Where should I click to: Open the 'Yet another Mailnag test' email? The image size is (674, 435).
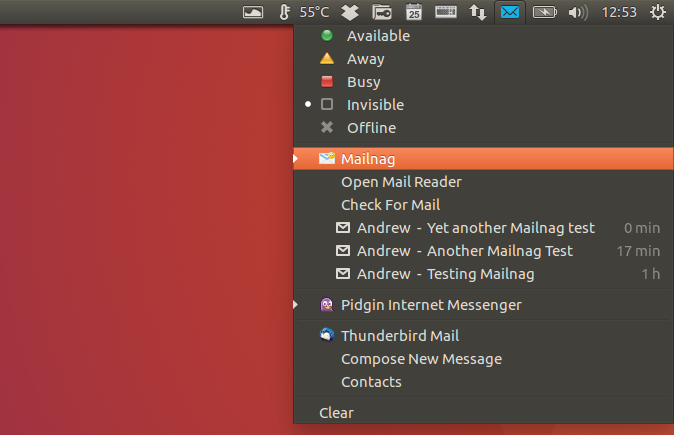475,228
